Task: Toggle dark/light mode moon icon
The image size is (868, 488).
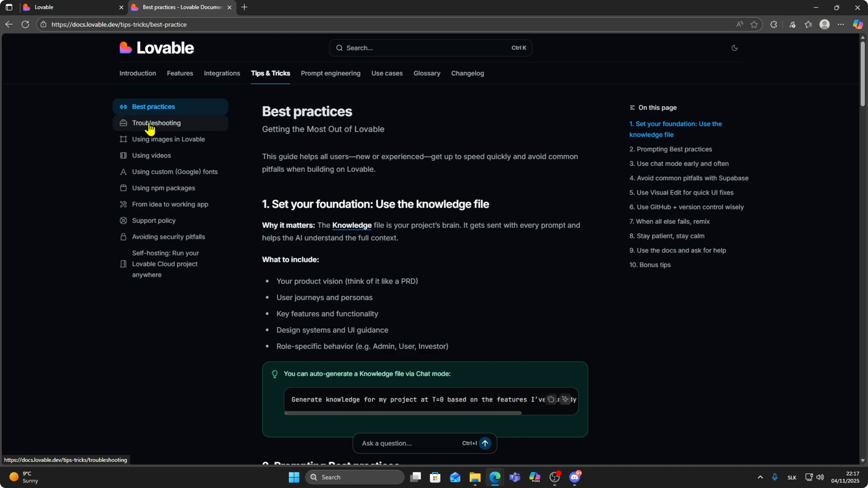Action: [734, 48]
